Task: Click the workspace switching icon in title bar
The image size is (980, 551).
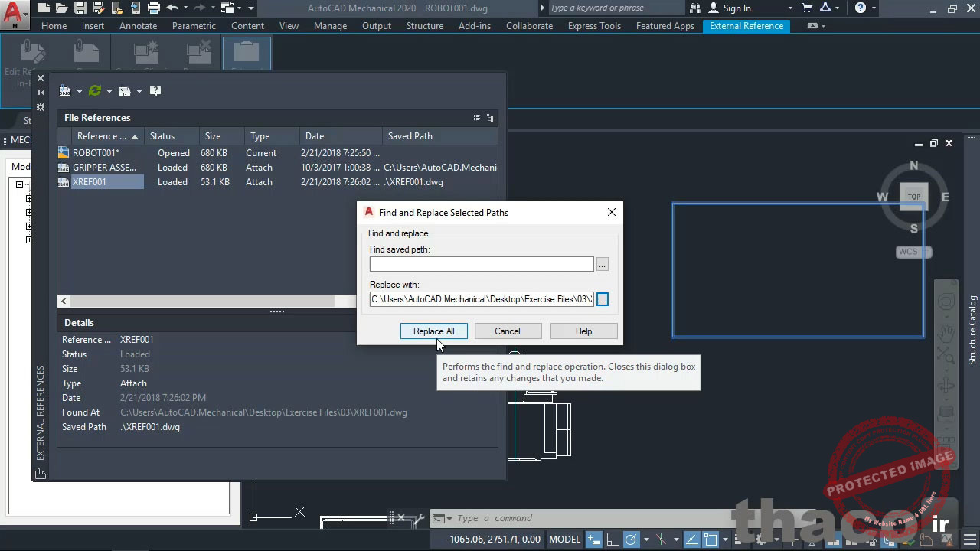Action: [227, 8]
